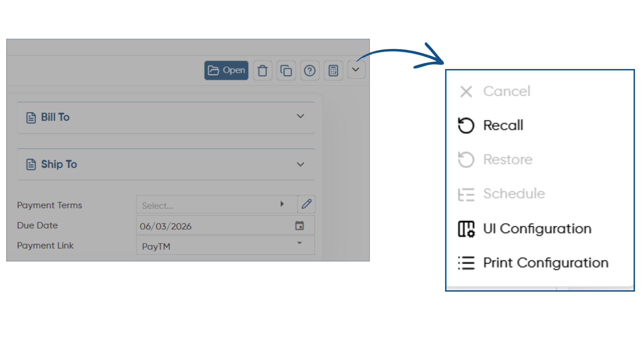Open the Payment Terms select dropdown
Image resolution: width=644 pixels, height=362 pixels.
217,204
